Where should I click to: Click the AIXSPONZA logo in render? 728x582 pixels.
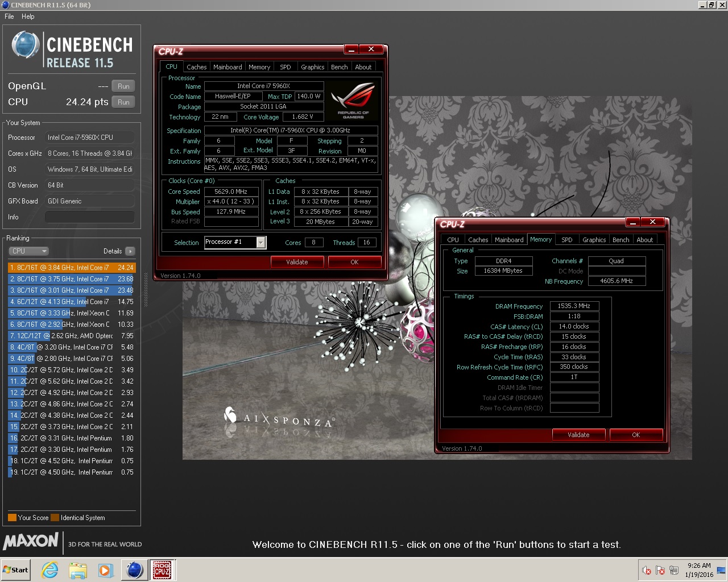[x=279, y=419]
